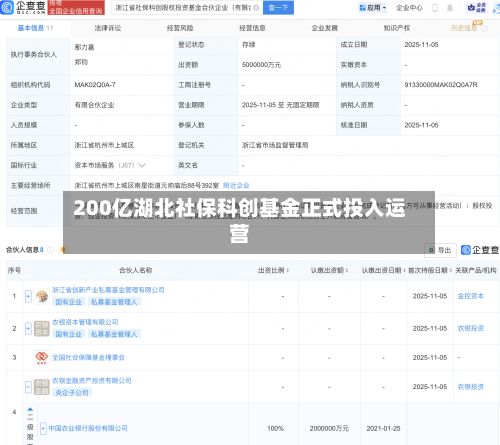Switch to the 经营信息 tab
Image resolution: width=500 pixels, height=445 pixels.
(x=252, y=28)
